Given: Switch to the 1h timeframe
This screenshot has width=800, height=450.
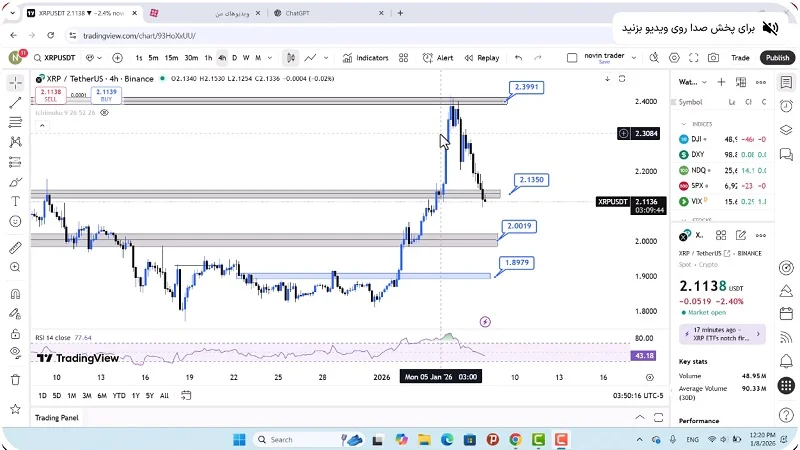Looking at the screenshot, I should pos(208,58).
